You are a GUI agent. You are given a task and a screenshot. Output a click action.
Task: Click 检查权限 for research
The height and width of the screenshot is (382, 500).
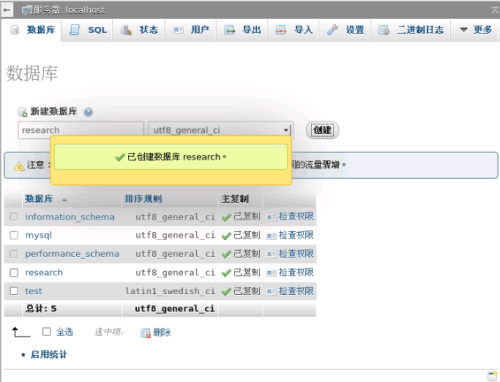(296, 273)
